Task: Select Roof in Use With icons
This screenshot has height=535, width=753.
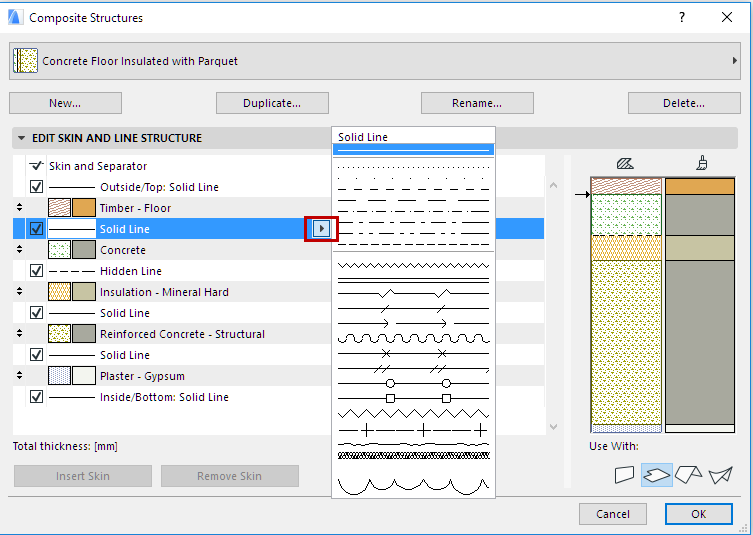Action: point(688,474)
